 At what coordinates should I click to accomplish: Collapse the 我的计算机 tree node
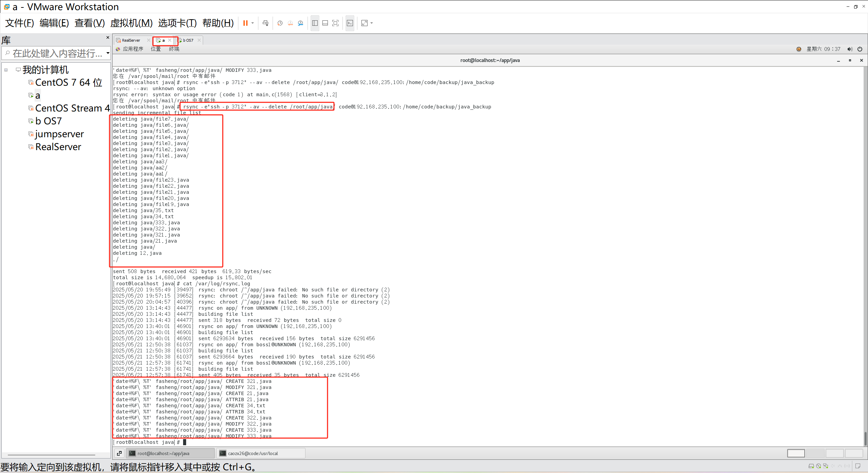click(6, 70)
